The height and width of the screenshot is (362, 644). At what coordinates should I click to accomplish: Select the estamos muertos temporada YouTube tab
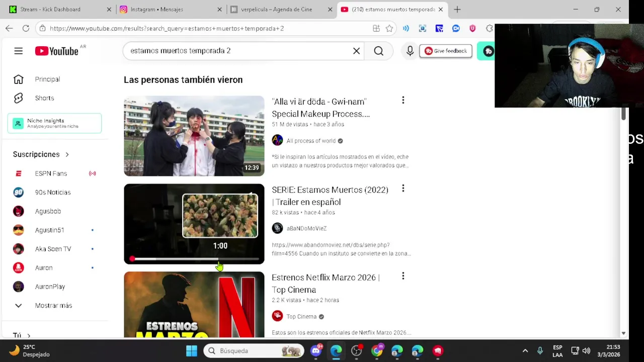[x=391, y=10]
